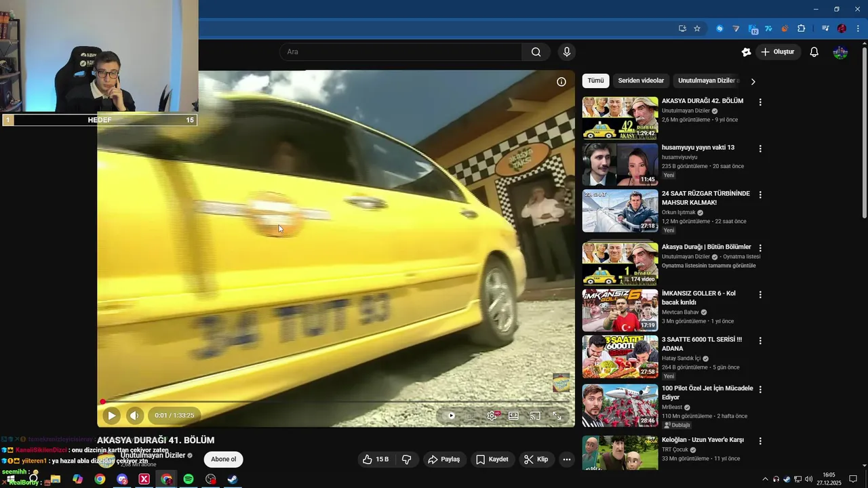The width and height of the screenshot is (868, 488).
Task: Open Shazam browser extension
Action: pyautogui.click(x=719, y=28)
